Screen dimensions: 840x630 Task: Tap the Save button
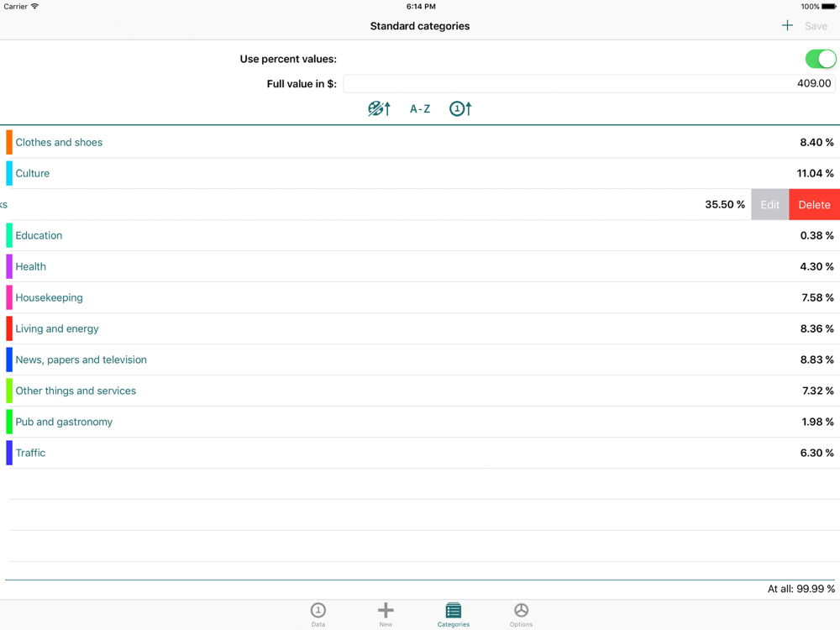816,26
